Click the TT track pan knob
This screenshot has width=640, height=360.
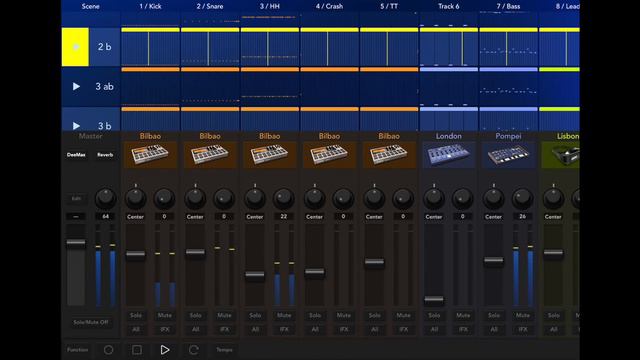tap(374, 198)
